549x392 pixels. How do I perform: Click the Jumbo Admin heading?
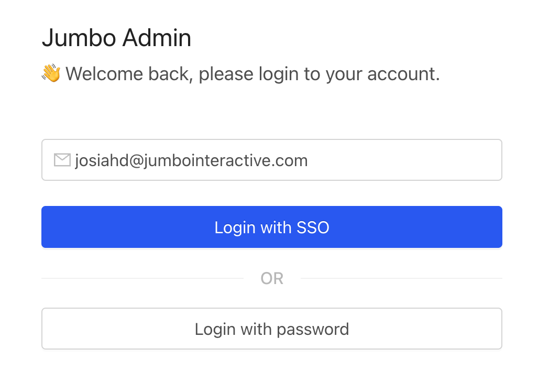coord(117,38)
